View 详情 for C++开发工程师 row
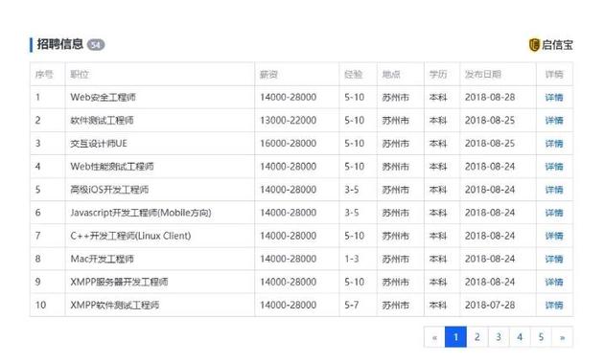 [x=554, y=236]
